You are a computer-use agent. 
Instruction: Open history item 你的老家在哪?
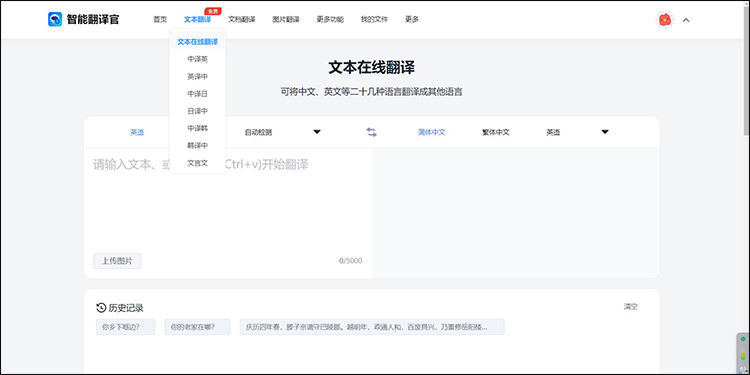[x=197, y=327]
